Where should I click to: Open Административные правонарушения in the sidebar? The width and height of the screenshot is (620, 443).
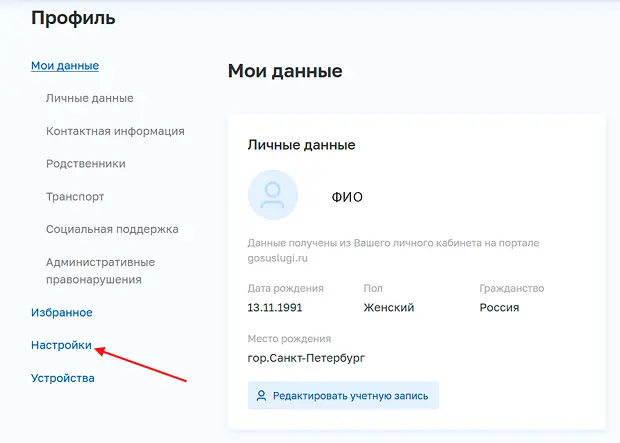click(x=100, y=271)
